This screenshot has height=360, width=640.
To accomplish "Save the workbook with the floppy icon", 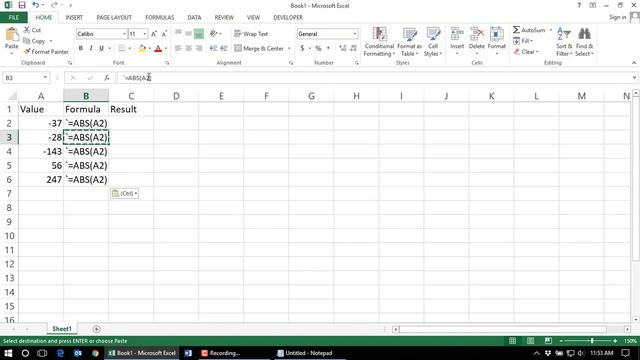I will tap(22, 5).
